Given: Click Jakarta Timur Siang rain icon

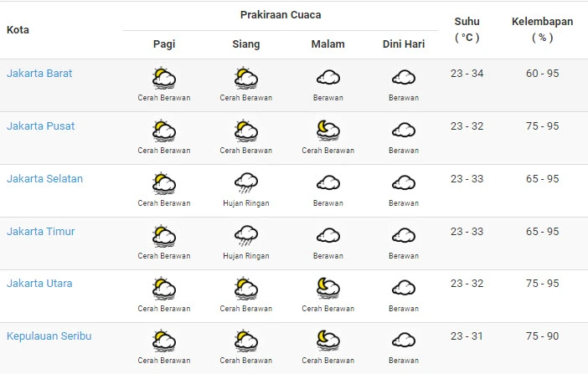Looking at the screenshot, I should point(246,236).
